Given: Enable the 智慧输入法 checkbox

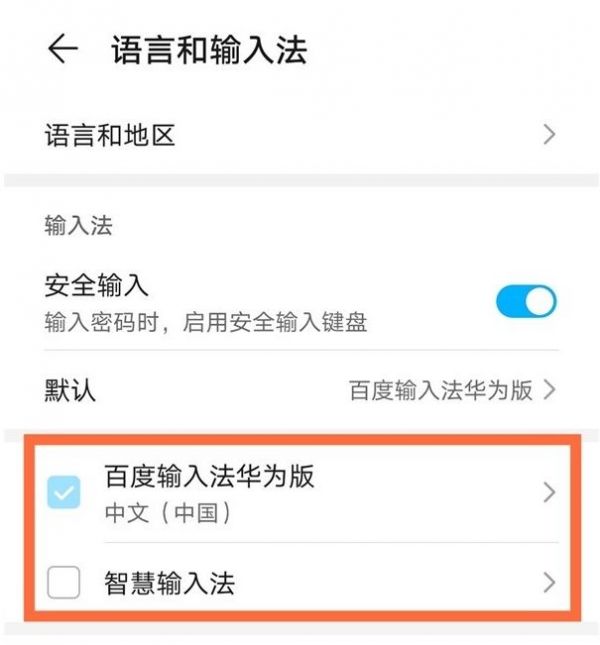Looking at the screenshot, I should pos(63,582).
